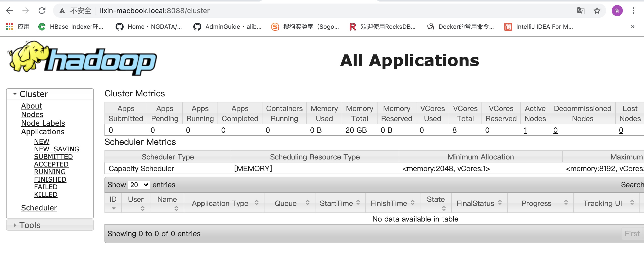
Task: Sort the table by ID column
Action: [113, 203]
